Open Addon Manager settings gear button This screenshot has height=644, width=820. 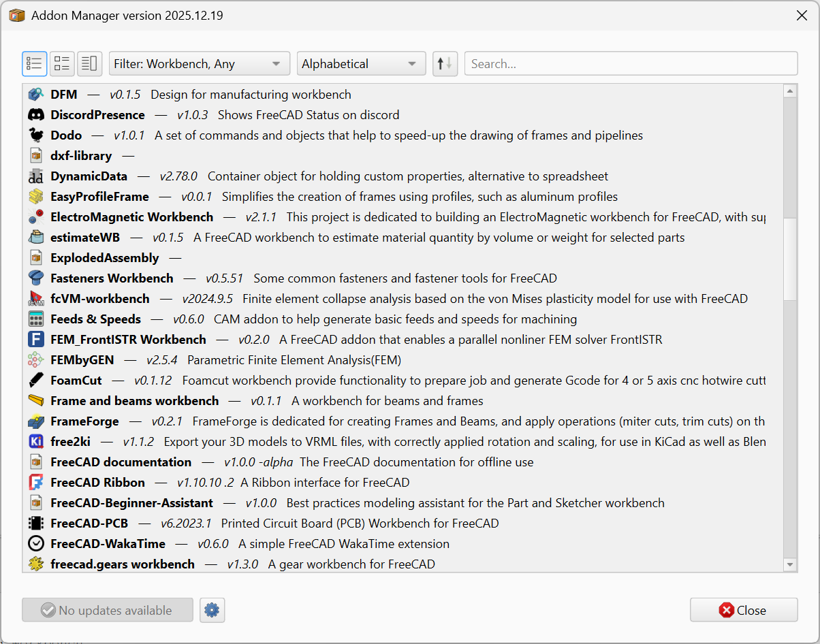(x=212, y=611)
